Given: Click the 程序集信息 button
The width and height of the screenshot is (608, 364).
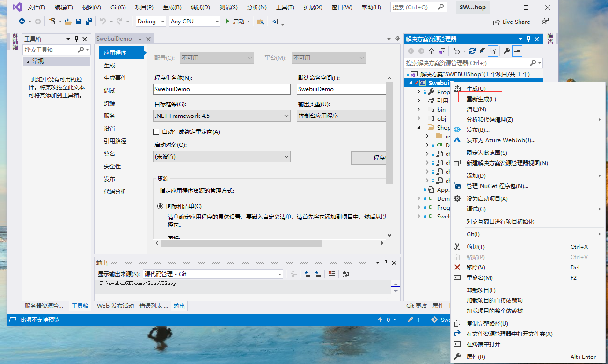Looking at the screenshot, I should (x=369, y=158).
